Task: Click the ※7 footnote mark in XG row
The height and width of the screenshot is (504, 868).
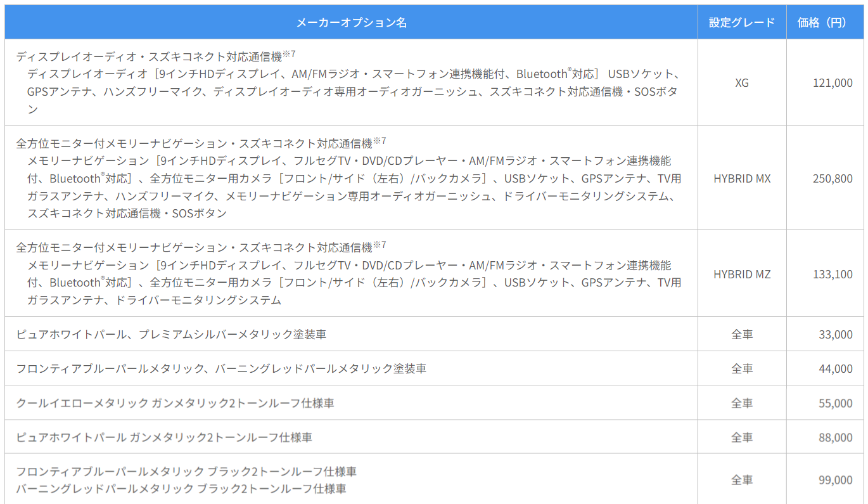Action: pyautogui.click(x=290, y=54)
